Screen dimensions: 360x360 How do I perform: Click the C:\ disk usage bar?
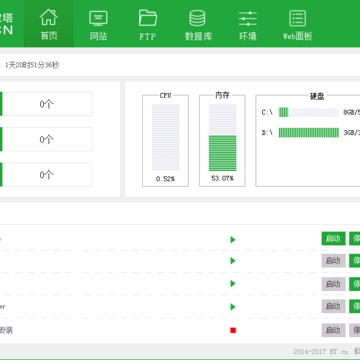(x=309, y=113)
